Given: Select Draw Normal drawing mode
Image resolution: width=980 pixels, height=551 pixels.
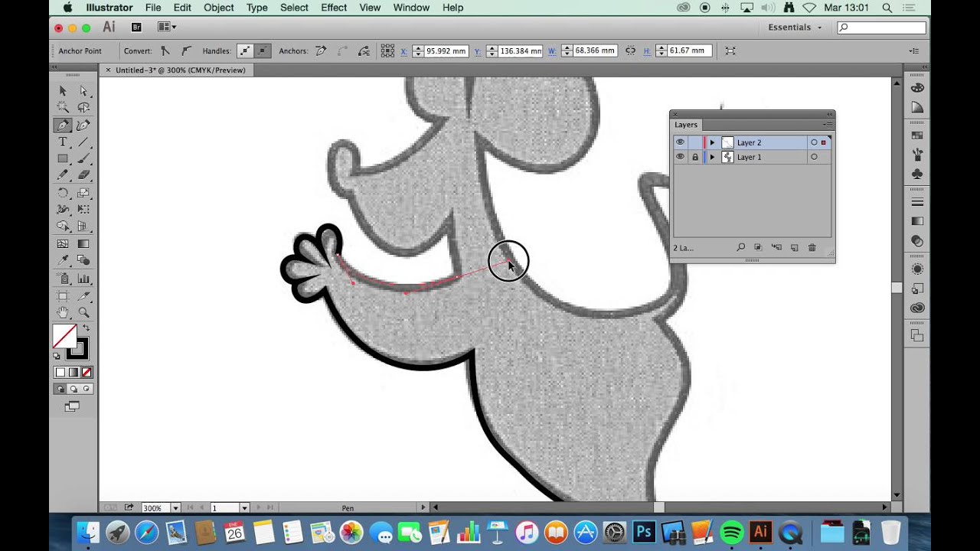Looking at the screenshot, I should click(60, 389).
